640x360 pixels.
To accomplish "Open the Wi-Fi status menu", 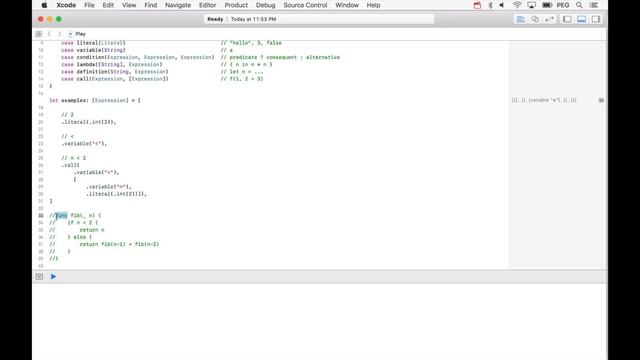I will point(517,5).
